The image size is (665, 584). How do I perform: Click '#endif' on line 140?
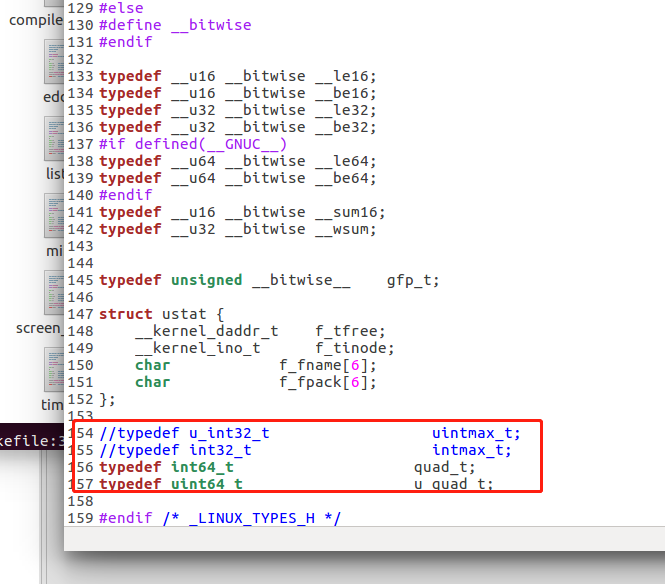coord(126,195)
